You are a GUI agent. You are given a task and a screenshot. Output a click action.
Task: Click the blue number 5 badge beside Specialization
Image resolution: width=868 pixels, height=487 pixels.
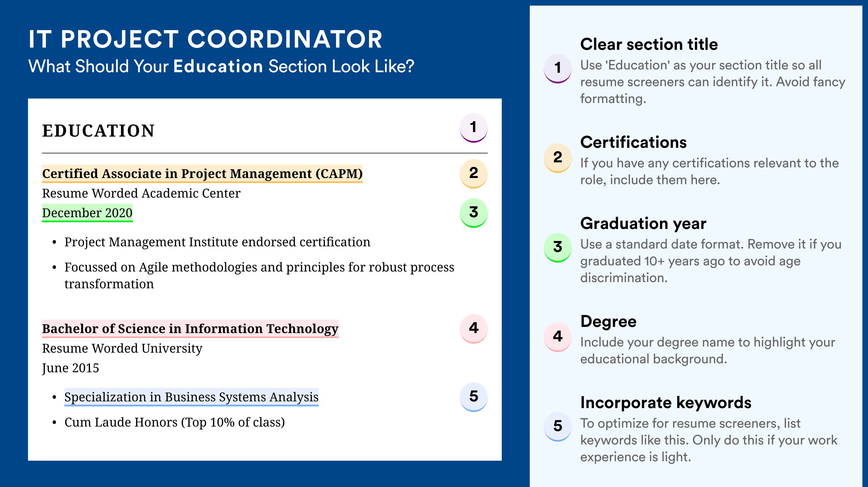[x=473, y=397]
